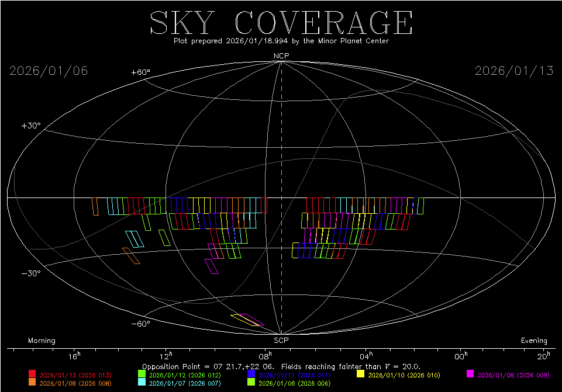
Task: Click the Morning label
Action: pos(42,341)
